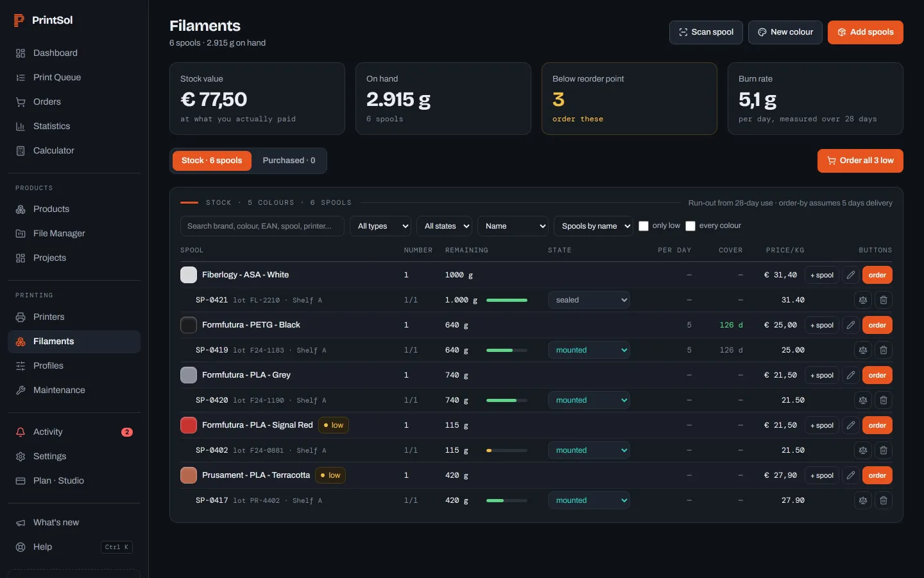Viewport: 924px width, 578px height.
Task: Switch to the 'Purchased · 0' tab
Action: click(x=289, y=161)
